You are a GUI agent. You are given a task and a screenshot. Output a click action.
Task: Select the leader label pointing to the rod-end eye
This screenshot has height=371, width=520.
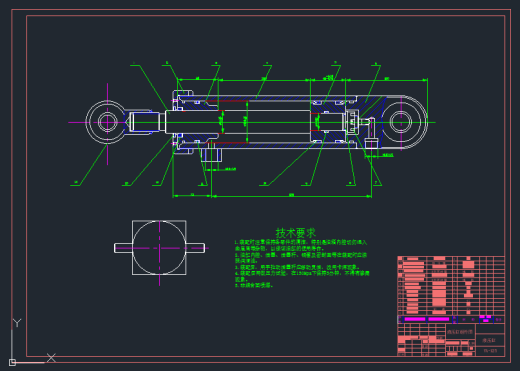point(76,183)
